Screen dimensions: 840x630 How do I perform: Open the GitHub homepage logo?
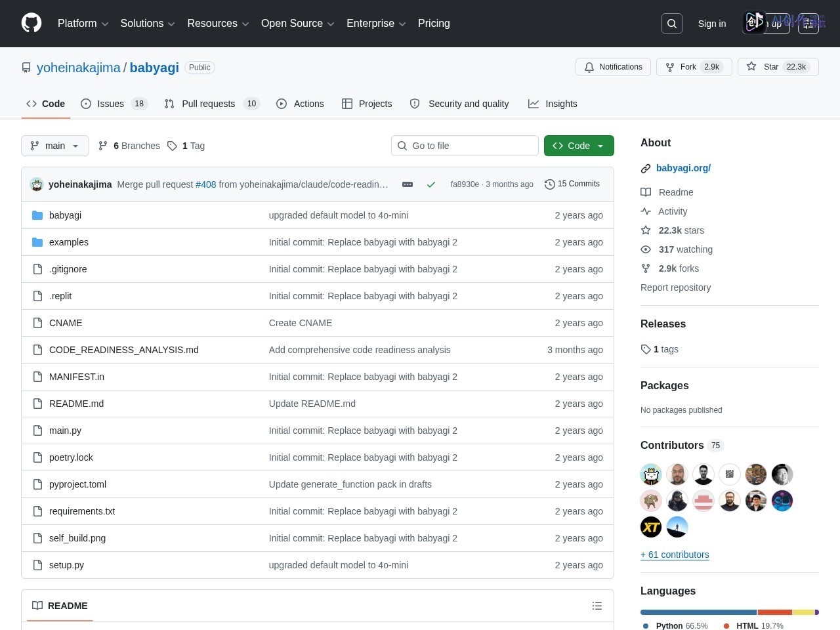tap(31, 23)
